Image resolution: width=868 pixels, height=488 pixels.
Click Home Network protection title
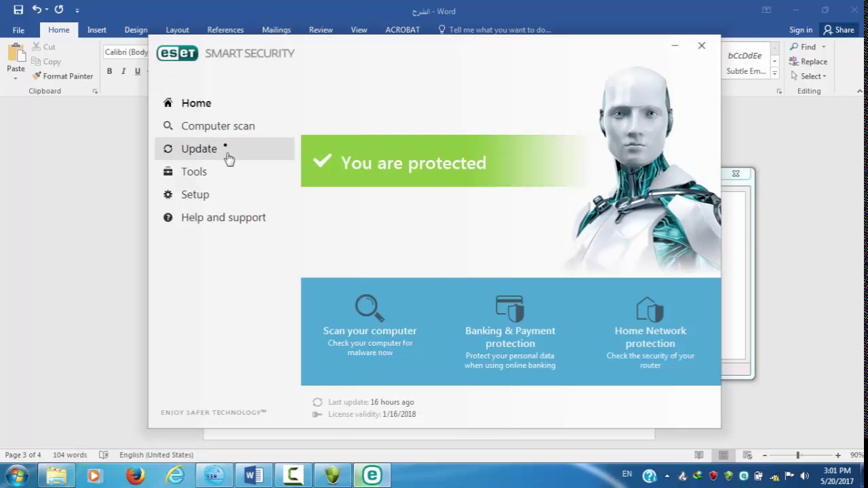(x=650, y=337)
